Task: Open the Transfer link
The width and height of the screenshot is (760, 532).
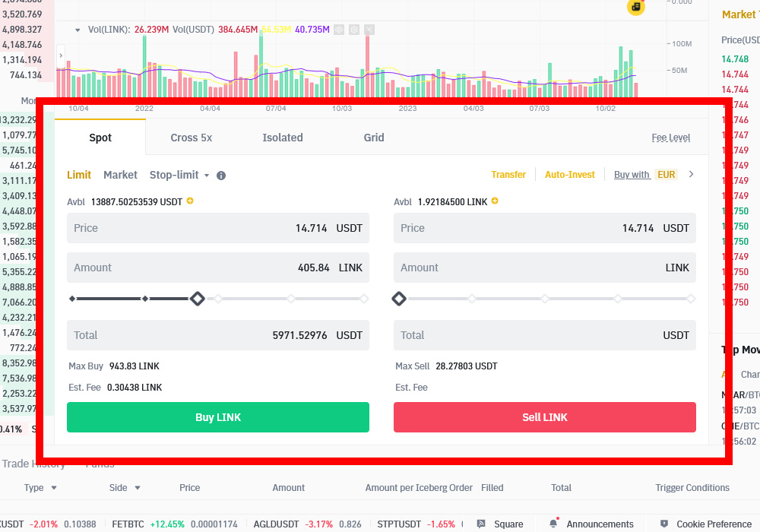Action: (x=508, y=174)
